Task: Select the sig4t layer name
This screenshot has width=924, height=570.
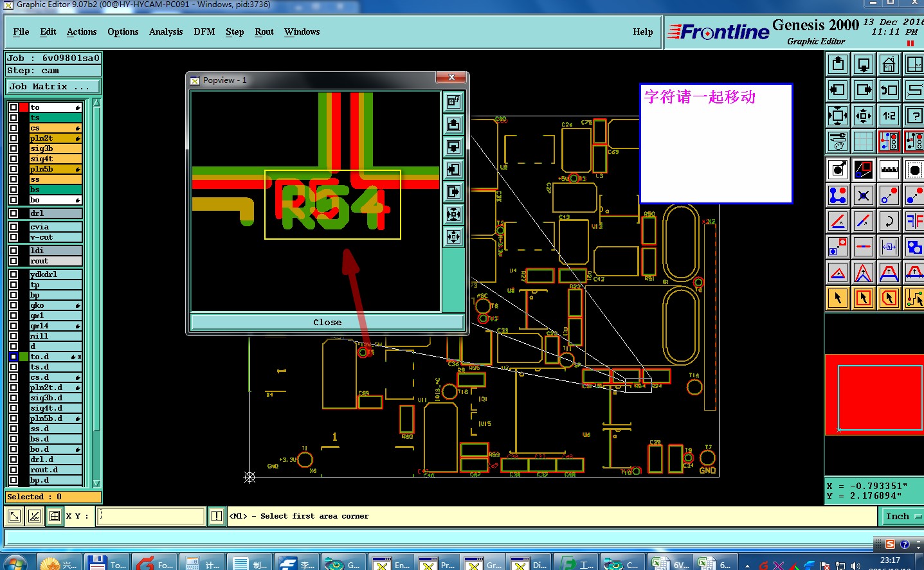Action: point(55,159)
